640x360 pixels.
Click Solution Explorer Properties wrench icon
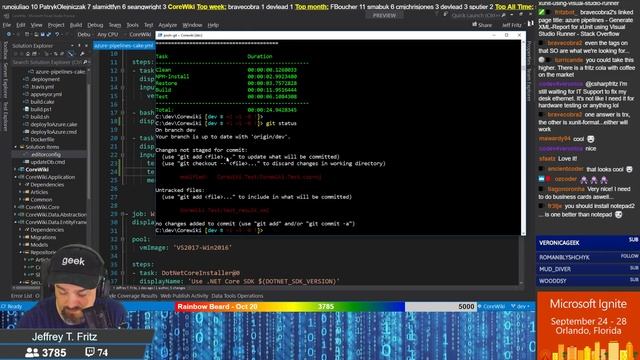pyautogui.click(x=82, y=54)
